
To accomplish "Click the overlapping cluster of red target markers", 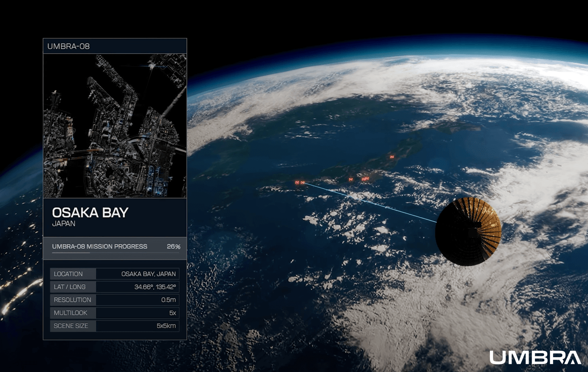I will [365, 178].
